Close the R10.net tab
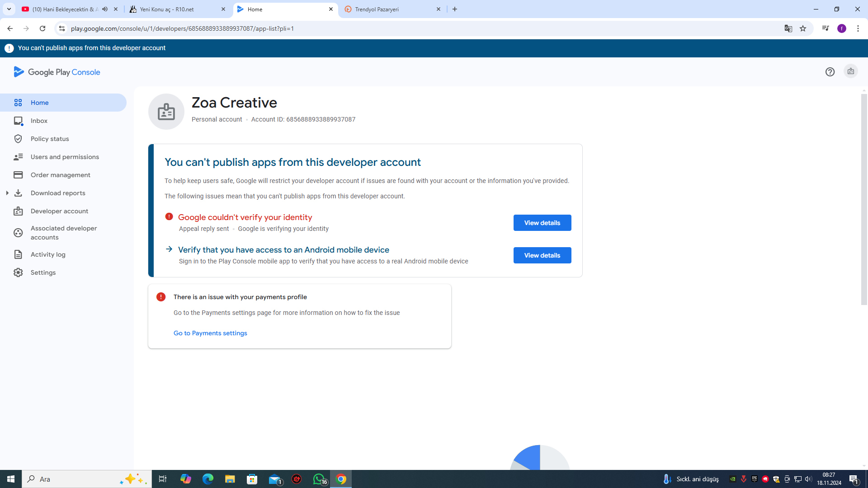868x488 pixels. coord(223,9)
